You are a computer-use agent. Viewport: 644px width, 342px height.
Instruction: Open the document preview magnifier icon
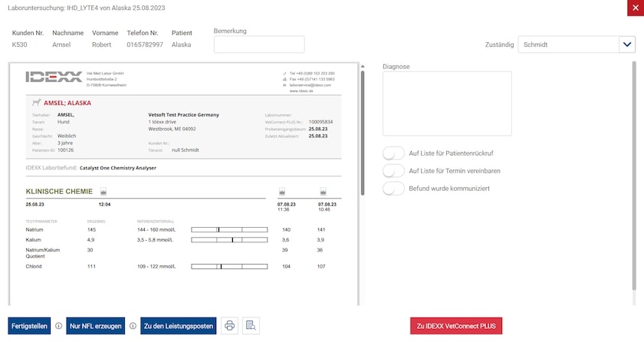pos(251,326)
